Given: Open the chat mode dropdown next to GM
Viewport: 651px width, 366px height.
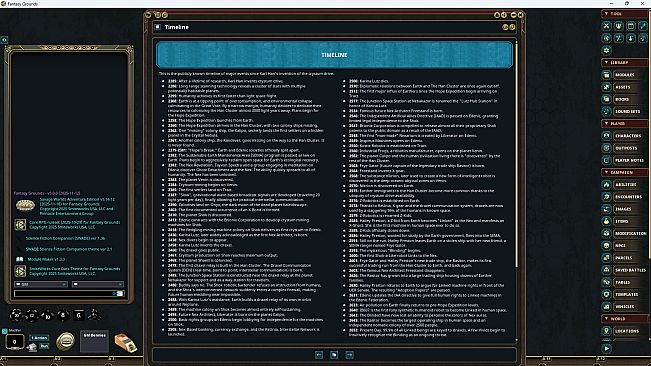Looking at the screenshot, I should (98, 284).
